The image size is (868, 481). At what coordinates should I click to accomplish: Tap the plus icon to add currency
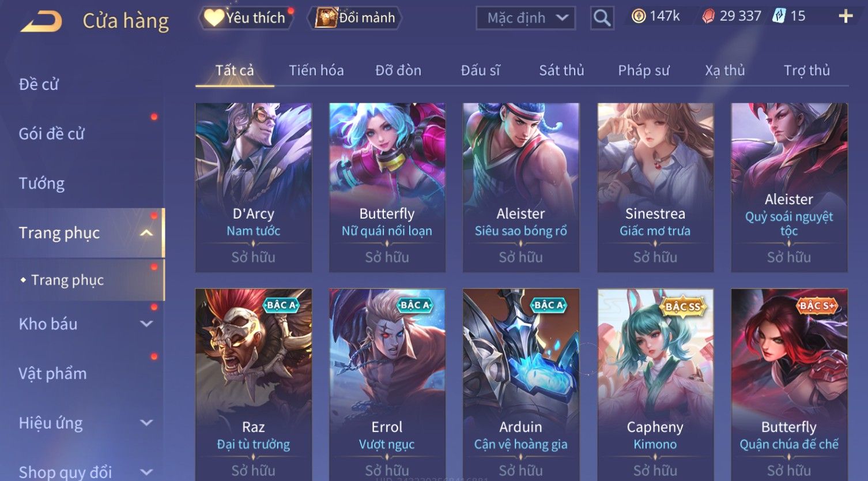(x=846, y=16)
